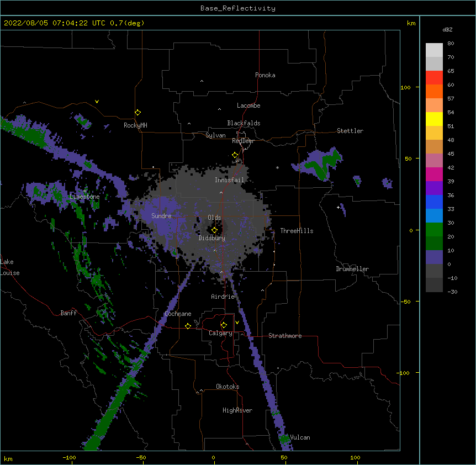476x465 pixels.
Task: Click the white plus marker north of Drumheller
Action: 338,207
